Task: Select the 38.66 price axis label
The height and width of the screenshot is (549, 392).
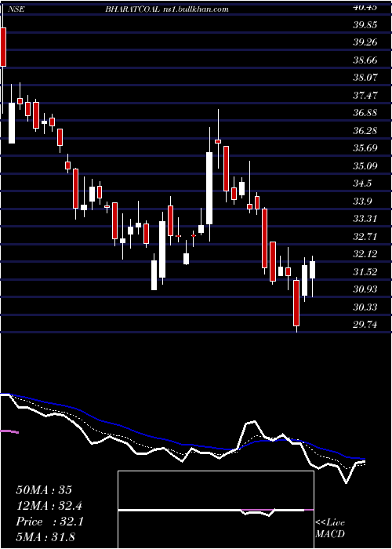Action: coord(365,60)
